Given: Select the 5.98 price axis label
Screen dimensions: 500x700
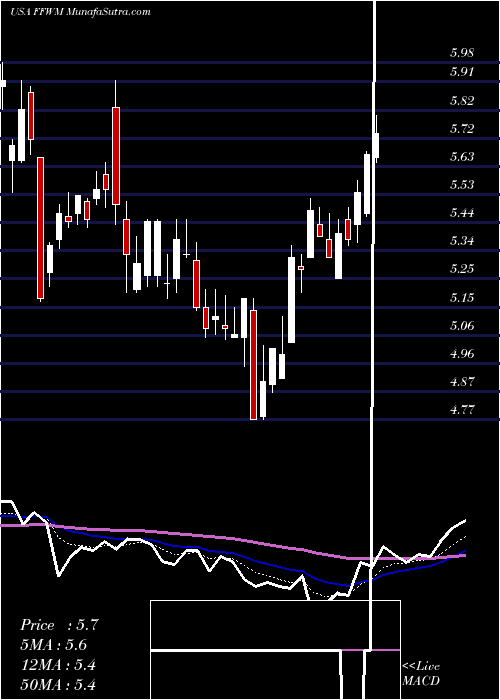Looking at the screenshot, I should (462, 53).
